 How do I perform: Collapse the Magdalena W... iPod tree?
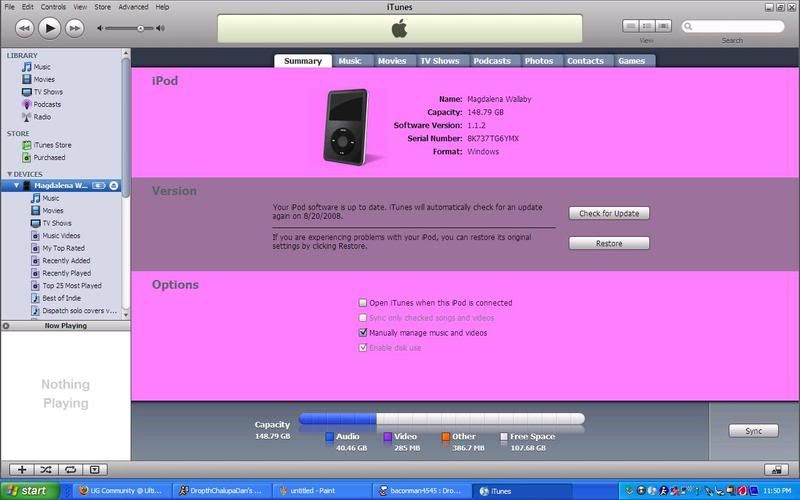tap(16, 186)
